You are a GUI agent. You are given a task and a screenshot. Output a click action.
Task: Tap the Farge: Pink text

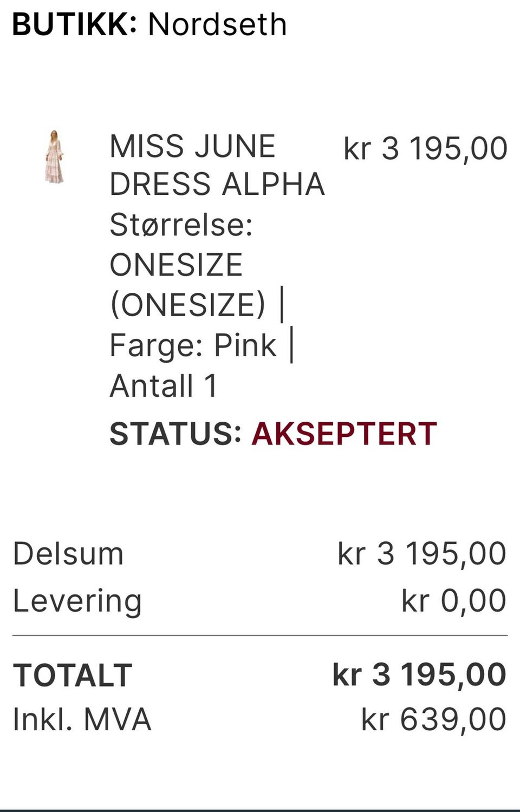(193, 345)
